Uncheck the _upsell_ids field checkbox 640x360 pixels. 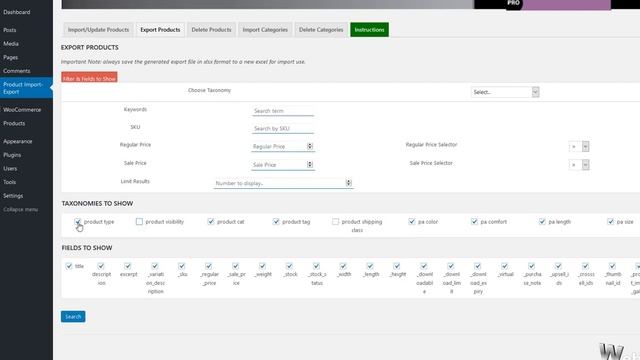(558, 266)
